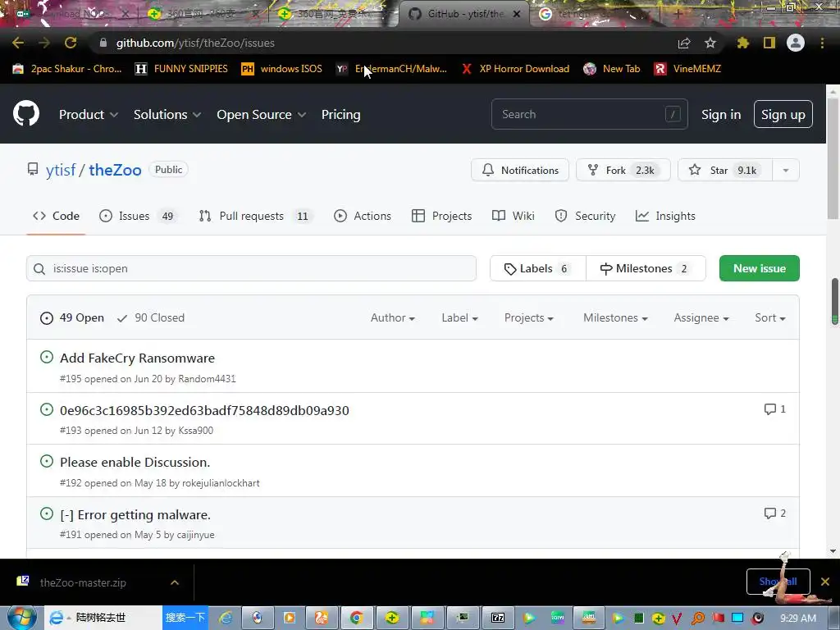Open the New Tab bookmark

coord(612,69)
